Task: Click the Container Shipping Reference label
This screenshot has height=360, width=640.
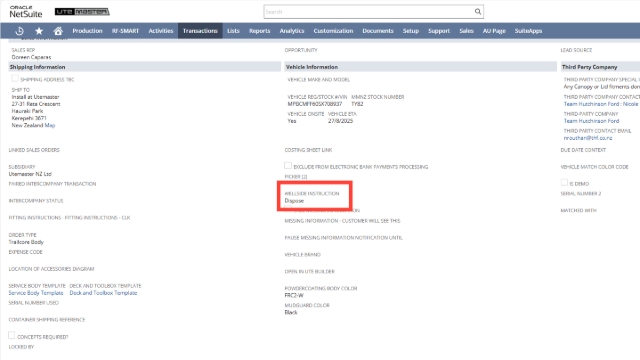Action: [x=47, y=320]
